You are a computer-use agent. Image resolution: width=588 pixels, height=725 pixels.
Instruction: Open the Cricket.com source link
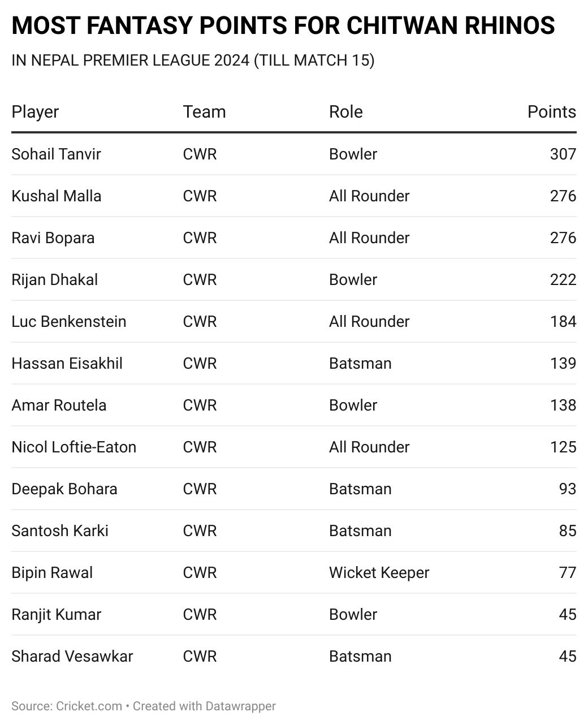coord(89,706)
